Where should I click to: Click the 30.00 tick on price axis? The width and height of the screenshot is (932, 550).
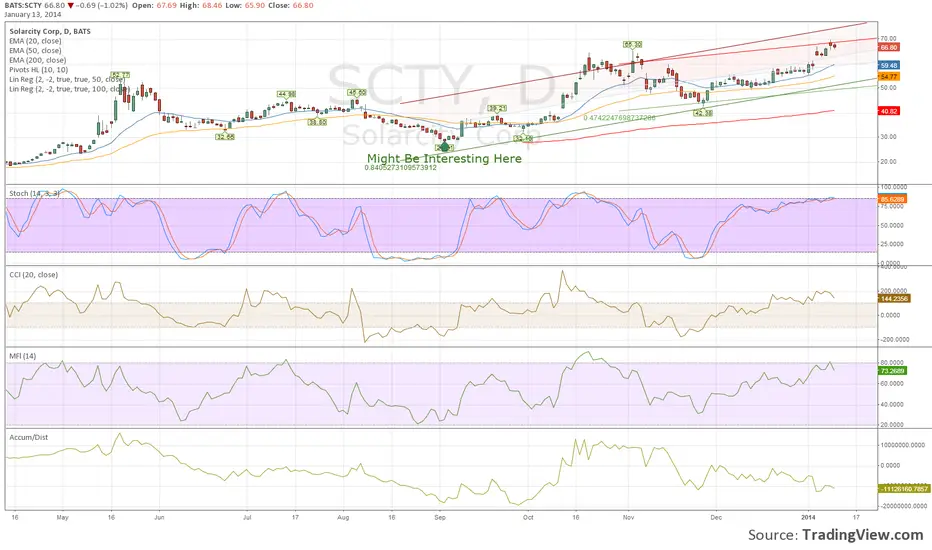pos(889,137)
